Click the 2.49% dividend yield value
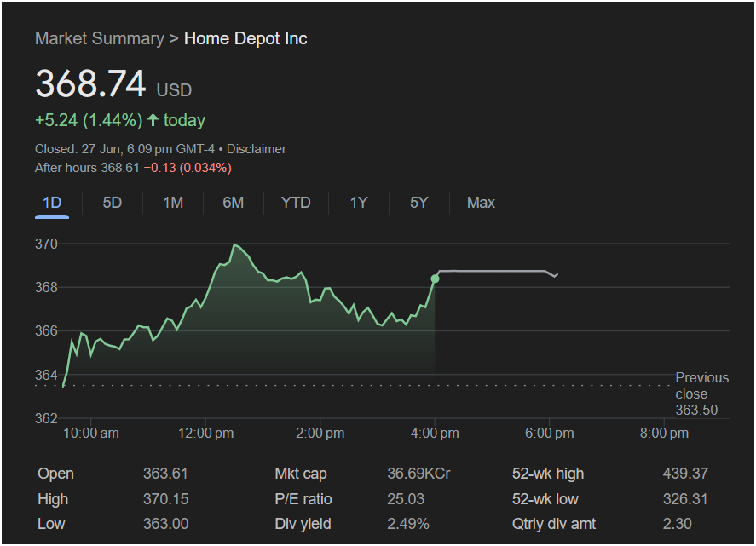This screenshot has width=756, height=546. (408, 524)
